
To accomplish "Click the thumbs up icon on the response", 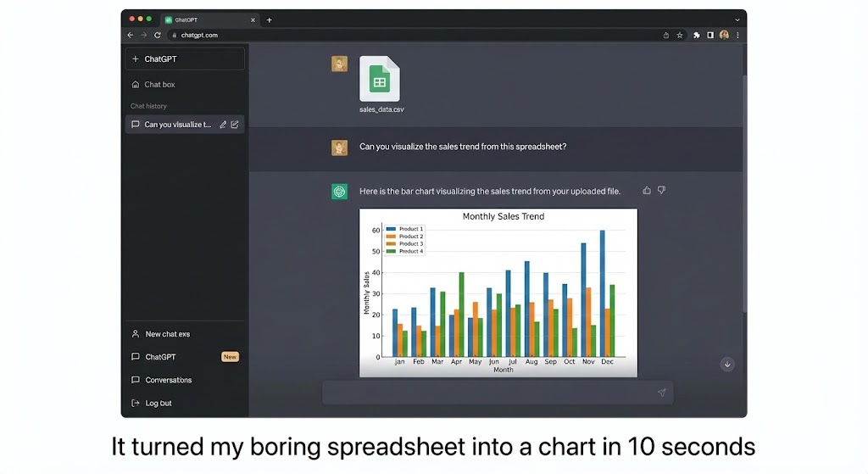I will pos(647,191).
